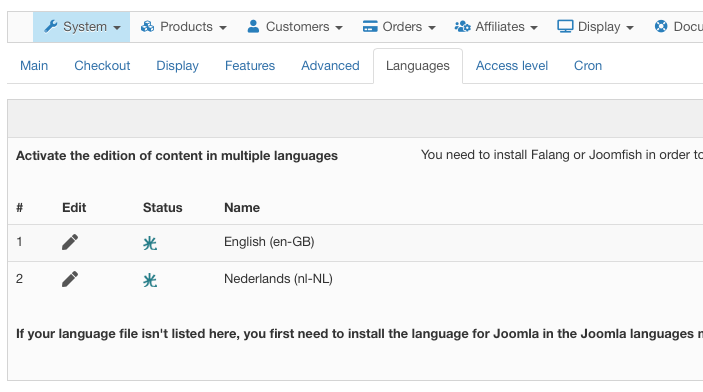
Task: Click the Documentation lifebuoy icon
Action: (x=661, y=26)
